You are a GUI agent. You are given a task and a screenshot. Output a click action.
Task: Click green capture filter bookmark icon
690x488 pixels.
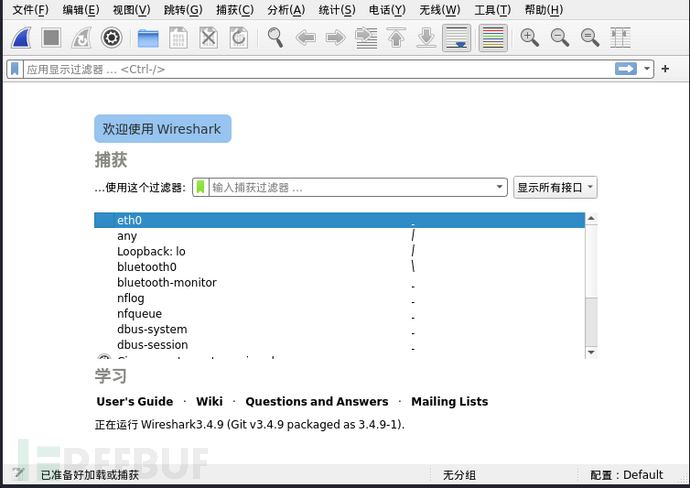[200, 187]
